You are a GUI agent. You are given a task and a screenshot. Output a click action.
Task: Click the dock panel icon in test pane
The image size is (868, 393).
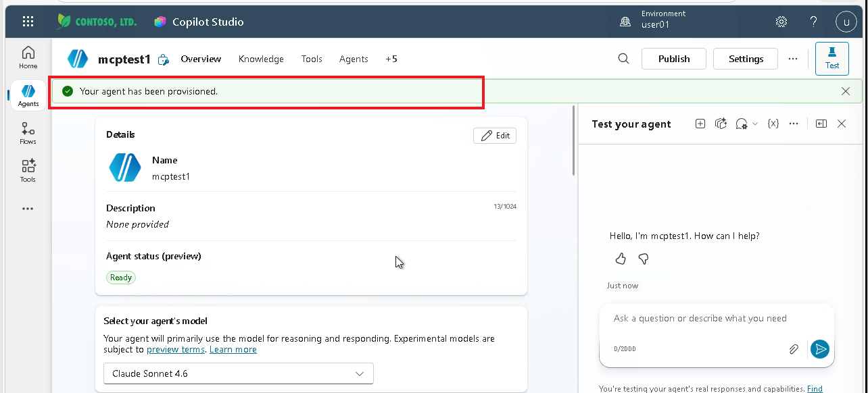821,124
